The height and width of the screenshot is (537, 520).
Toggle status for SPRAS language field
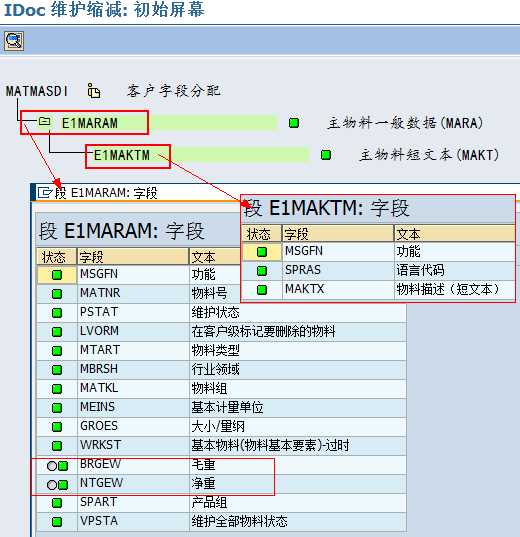coord(262,271)
